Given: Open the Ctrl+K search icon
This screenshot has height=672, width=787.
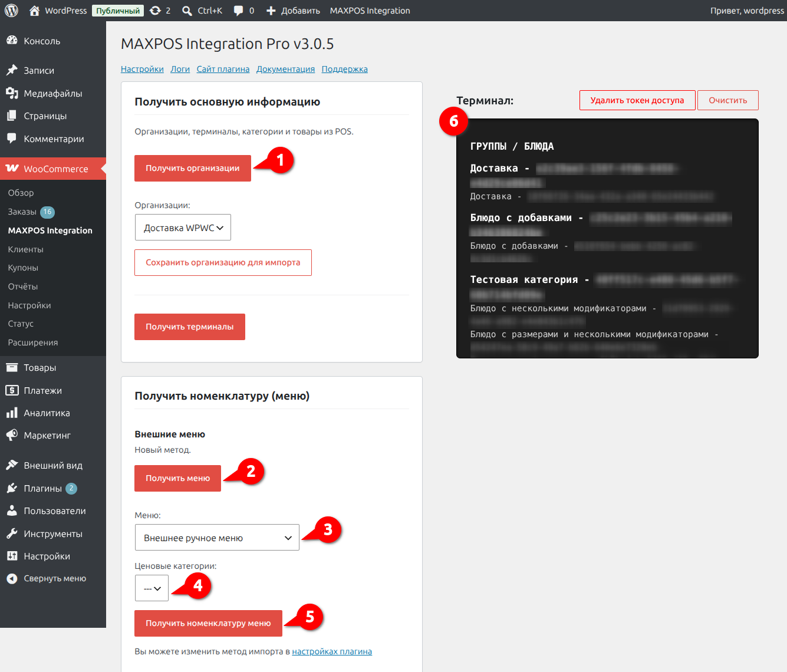Looking at the screenshot, I should pos(187,11).
